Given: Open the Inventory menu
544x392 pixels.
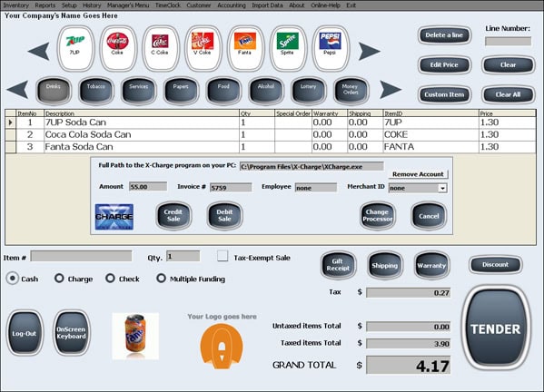Looking at the screenshot, I should [15, 5].
